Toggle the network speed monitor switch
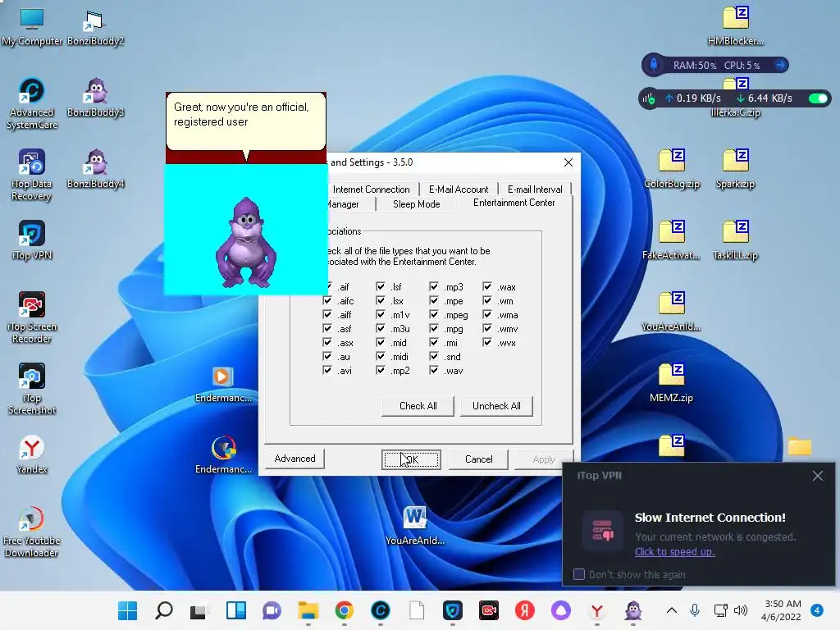840x630 pixels. coord(818,98)
